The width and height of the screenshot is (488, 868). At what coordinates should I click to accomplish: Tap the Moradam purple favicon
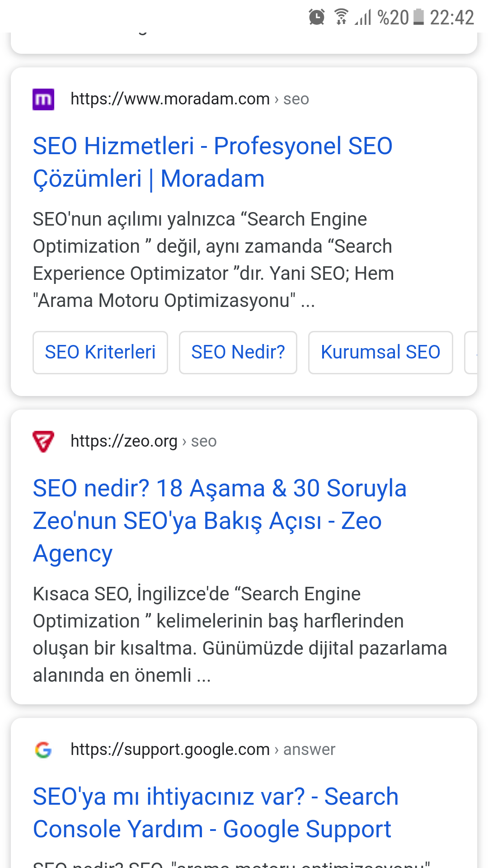tap(43, 99)
